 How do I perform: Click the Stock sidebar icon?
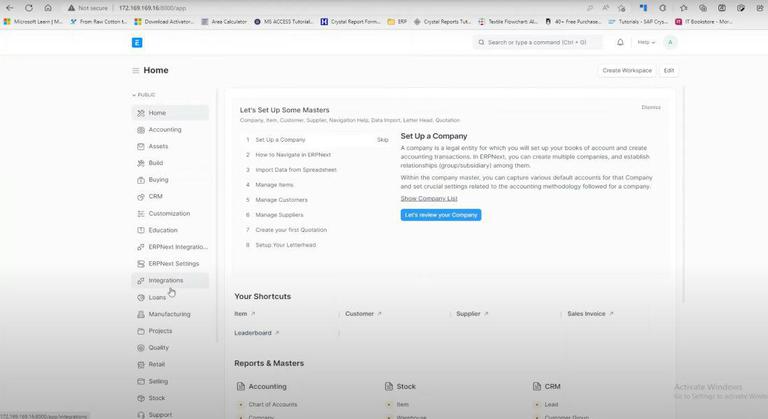141,398
